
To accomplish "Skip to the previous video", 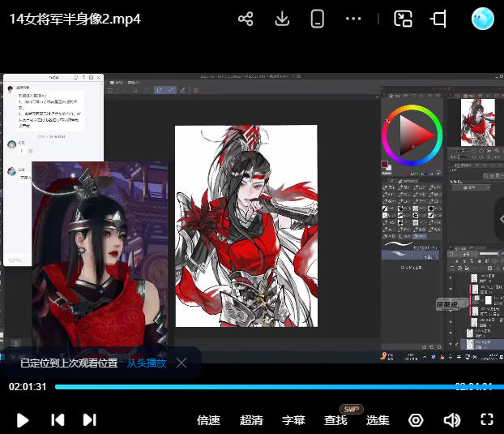I will click(x=58, y=420).
